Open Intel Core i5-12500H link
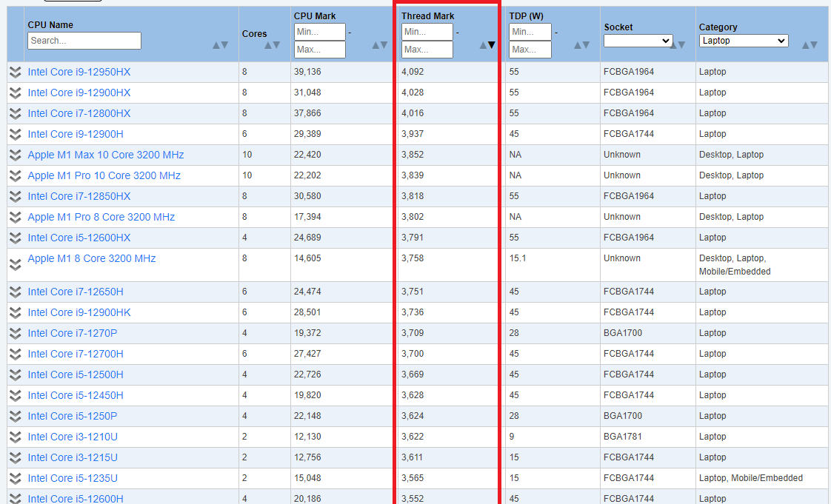Screen dimensions: 831x504 tap(76, 374)
